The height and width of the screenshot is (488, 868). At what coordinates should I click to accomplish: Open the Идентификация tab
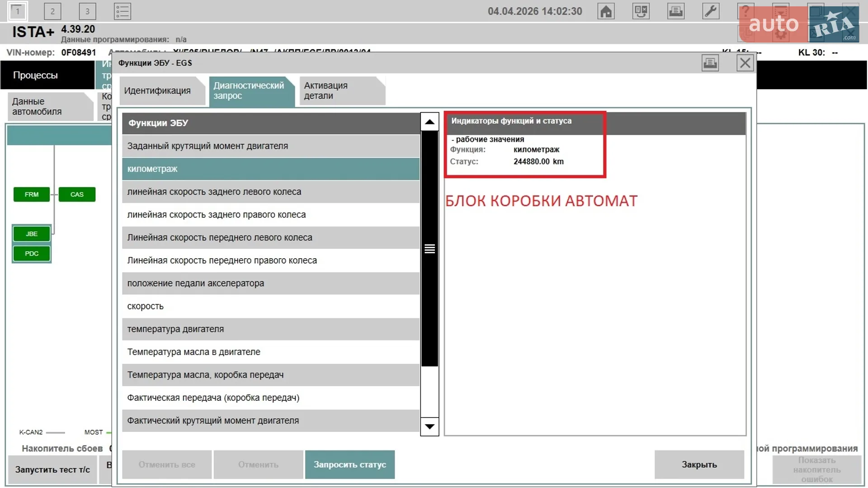[x=157, y=91]
